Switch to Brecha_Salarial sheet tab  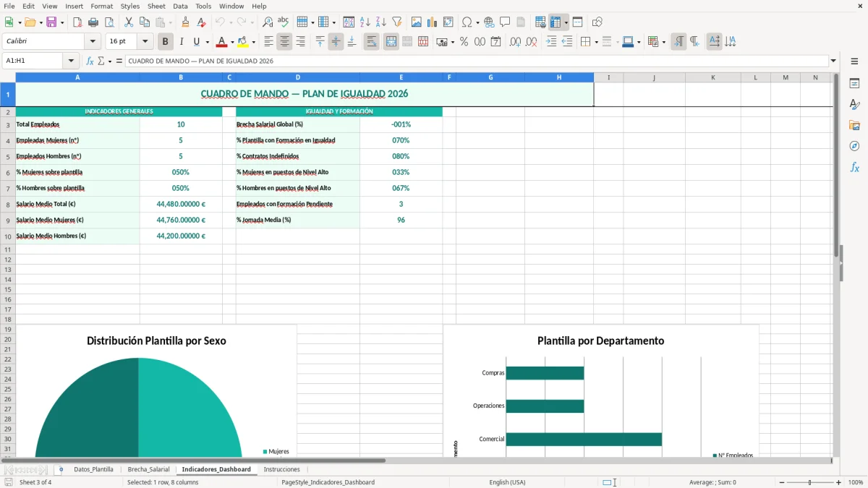[x=148, y=469]
